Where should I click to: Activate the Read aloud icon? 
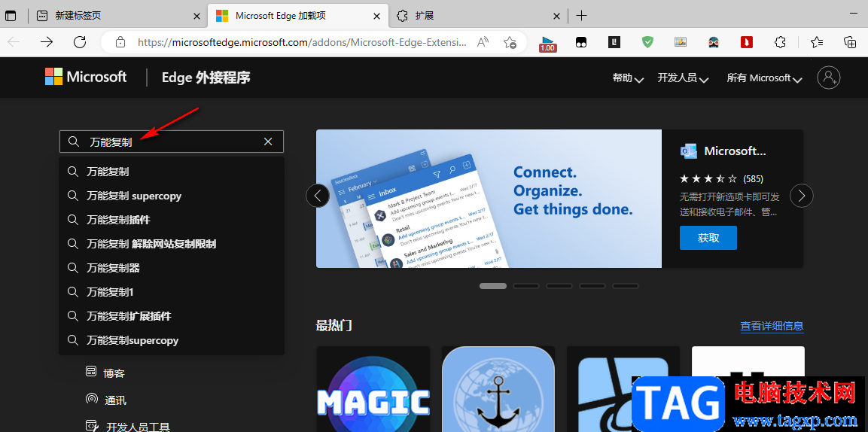[483, 42]
